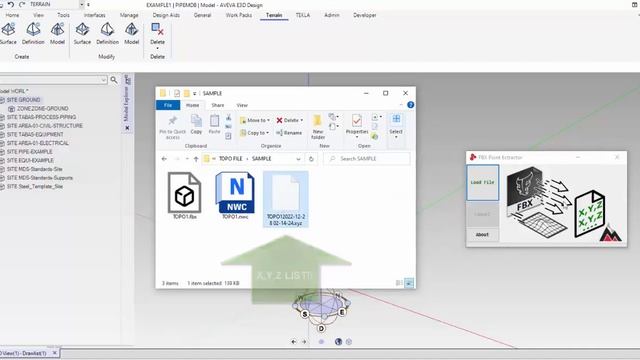Open the Model Explorer search dropdown
Viewport: 640px width, 360px height.
(104, 80)
